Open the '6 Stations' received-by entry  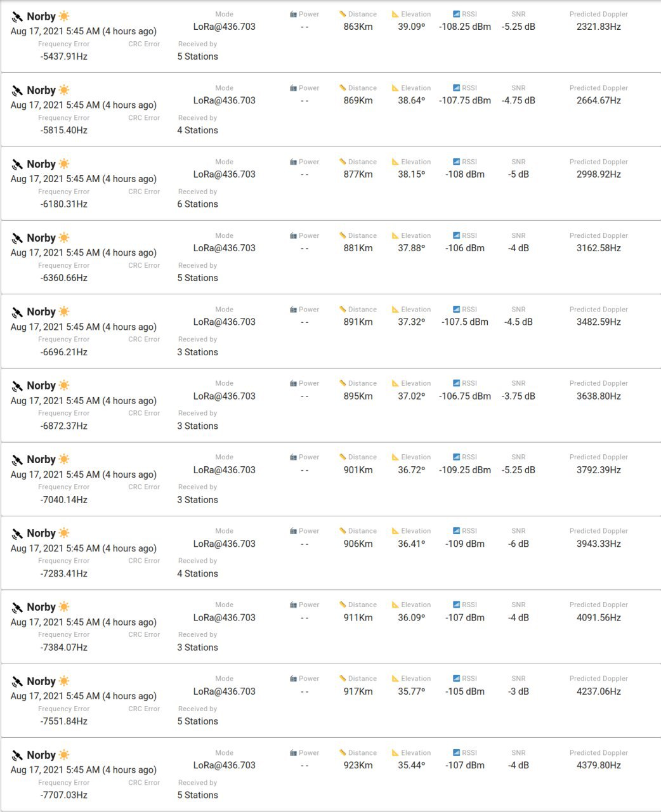pyautogui.click(x=197, y=204)
